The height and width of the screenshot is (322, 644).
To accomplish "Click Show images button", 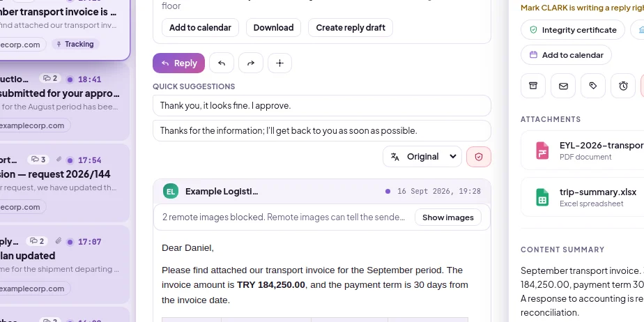I will click(447, 217).
